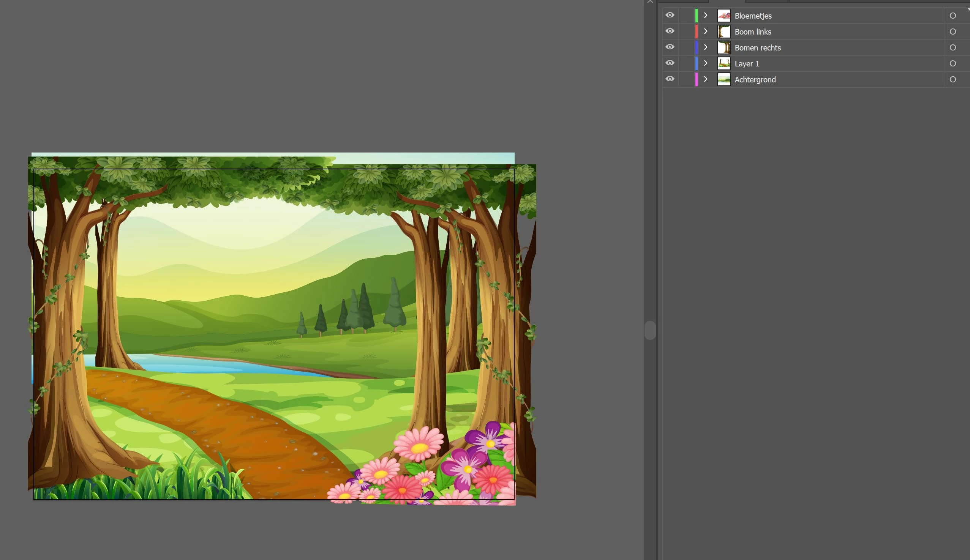This screenshot has width=970, height=560.
Task: Click the Bloemetjes layer thumbnail
Action: 724,16
